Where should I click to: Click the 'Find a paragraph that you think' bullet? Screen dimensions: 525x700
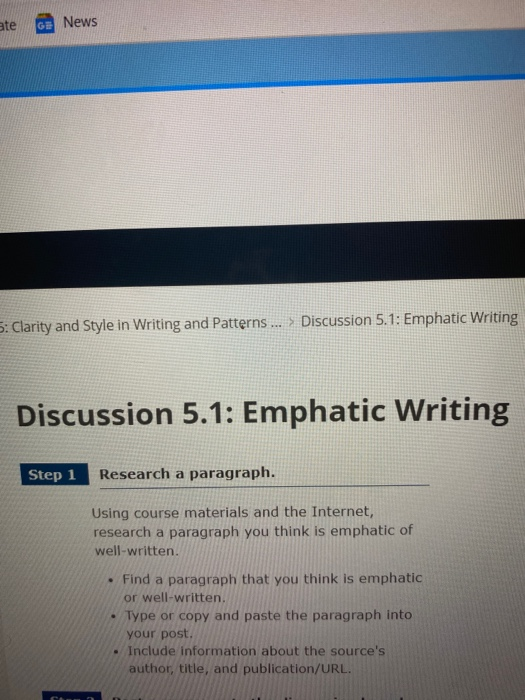[x=273, y=588]
